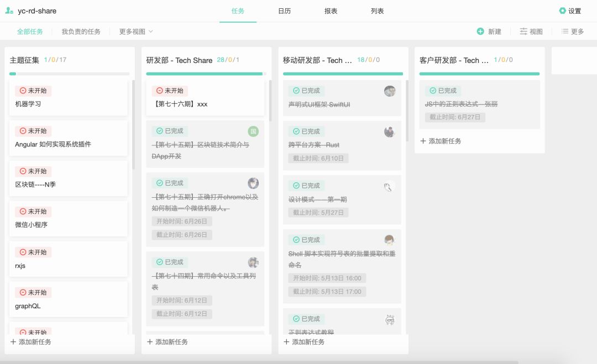Switch to the 日历 tab
The width and height of the screenshot is (597, 364).
(285, 11)
